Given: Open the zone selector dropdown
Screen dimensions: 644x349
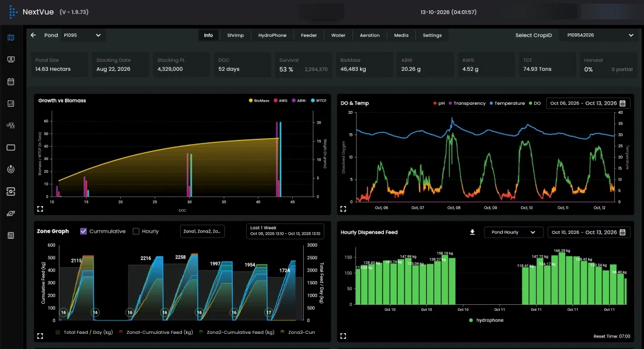Looking at the screenshot, I should coord(202,231).
